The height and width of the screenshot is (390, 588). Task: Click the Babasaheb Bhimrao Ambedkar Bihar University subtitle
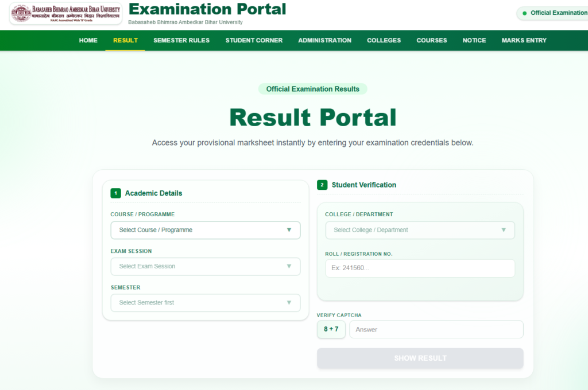[x=185, y=22]
